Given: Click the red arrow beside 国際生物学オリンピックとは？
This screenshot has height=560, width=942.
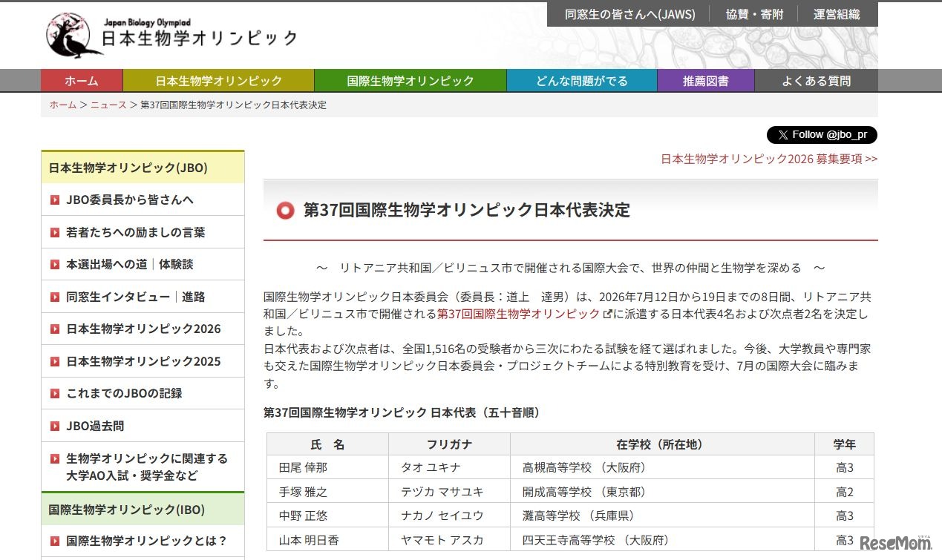Looking at the screenshot, I should click(x=55, y=541).
